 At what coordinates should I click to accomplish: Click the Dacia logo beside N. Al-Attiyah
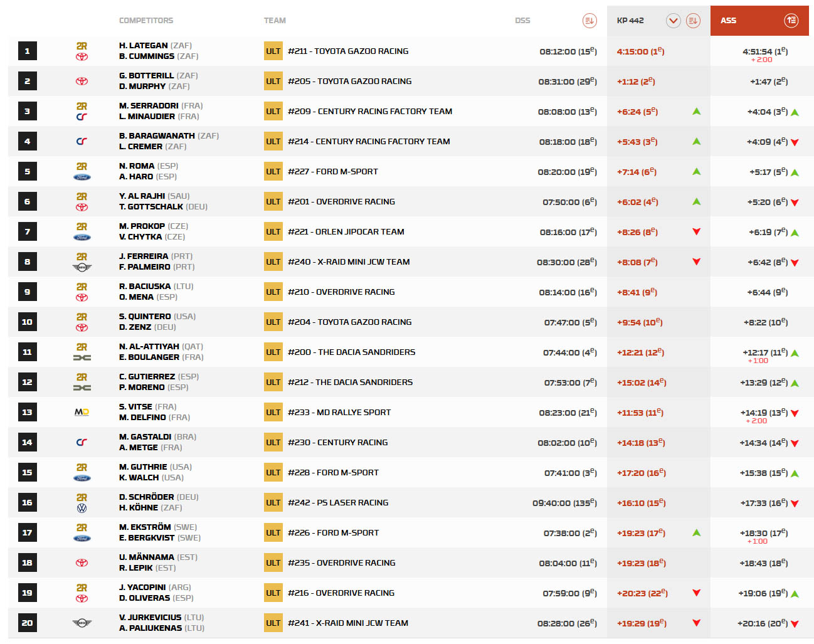click(x=82, y=358)
